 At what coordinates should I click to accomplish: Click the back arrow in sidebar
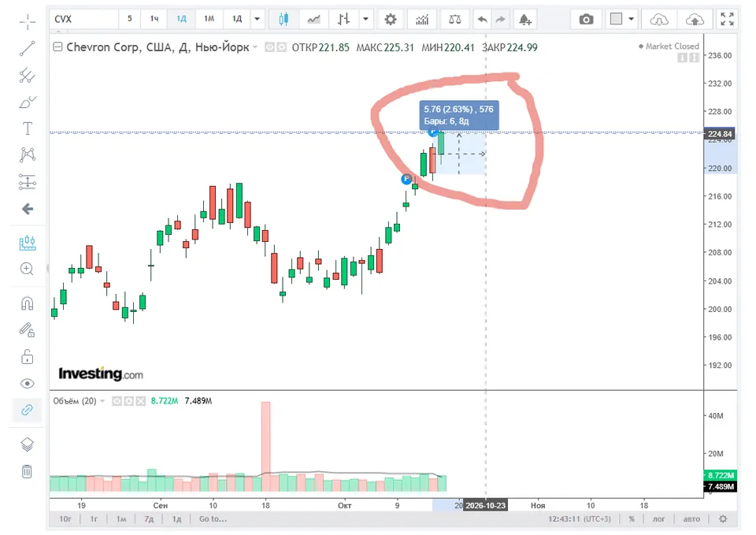(28, 209)
